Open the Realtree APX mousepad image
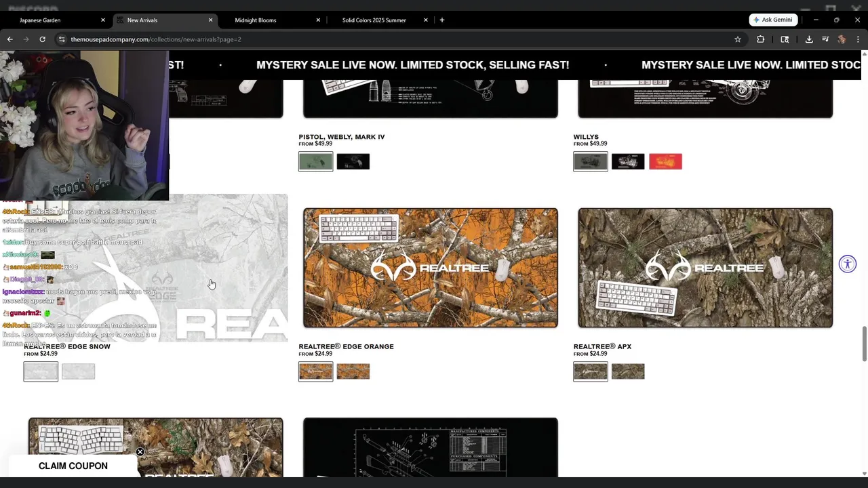 coord(705,268)
